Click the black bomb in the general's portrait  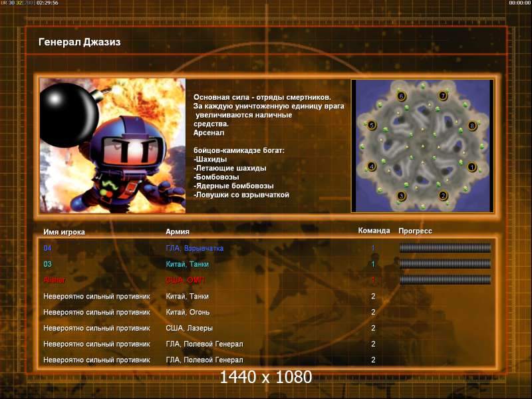click(70, 114)
